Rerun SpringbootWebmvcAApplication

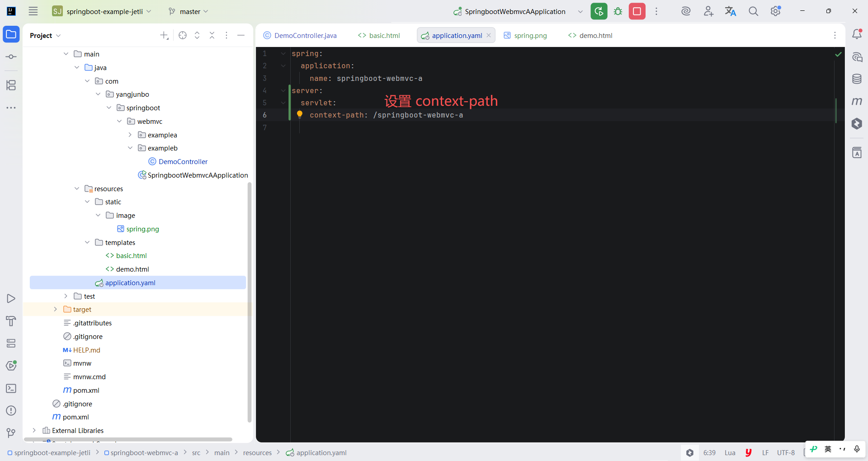(x=599, y=11)
